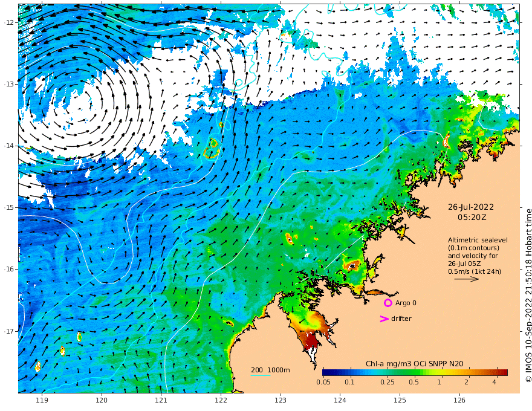Click the color bar tick label 0.5

pos(414,382)
